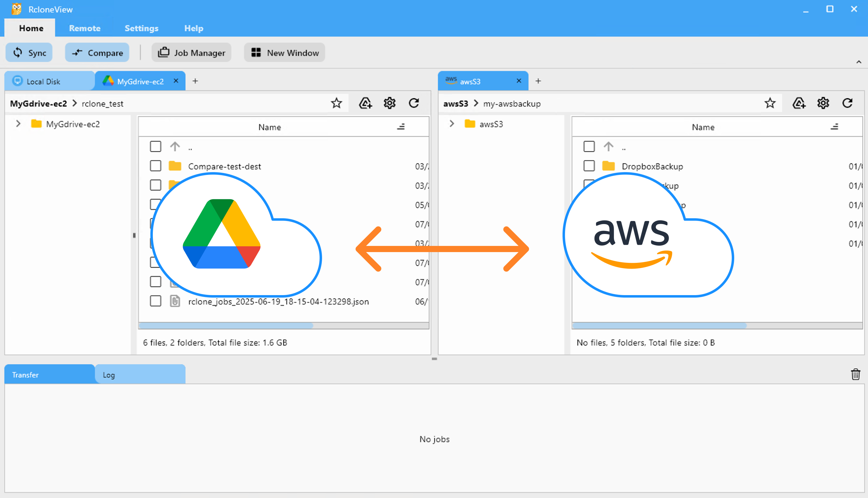Click the my-awsbackup breadcrumb link
Screen dimensions: 868x498
pos(512,104)
